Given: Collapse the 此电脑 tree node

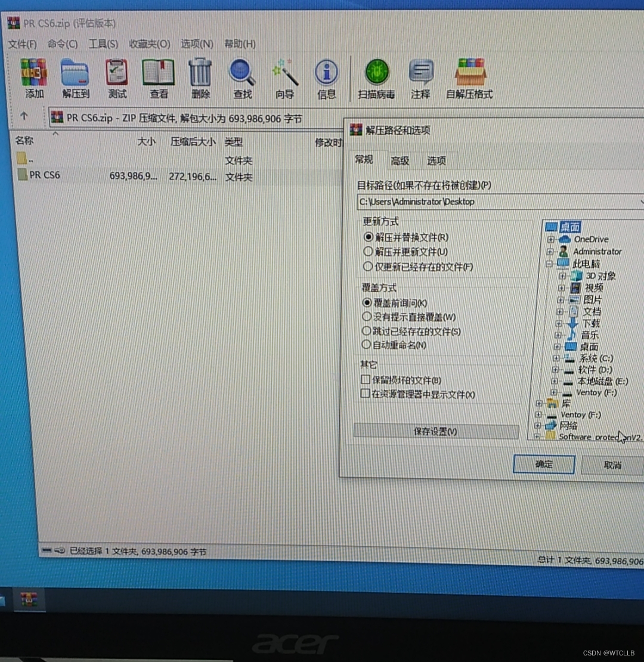Looking at the screenshot, I should coord(549,264).
